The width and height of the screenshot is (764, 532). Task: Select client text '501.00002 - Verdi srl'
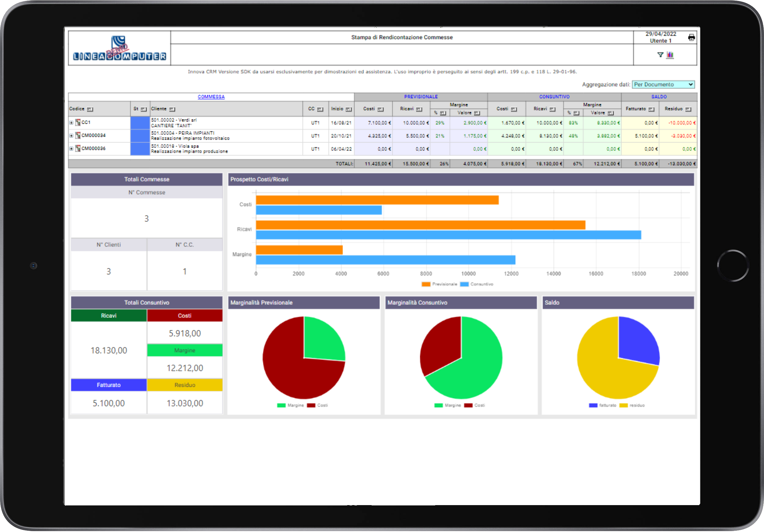coord(174,120)
